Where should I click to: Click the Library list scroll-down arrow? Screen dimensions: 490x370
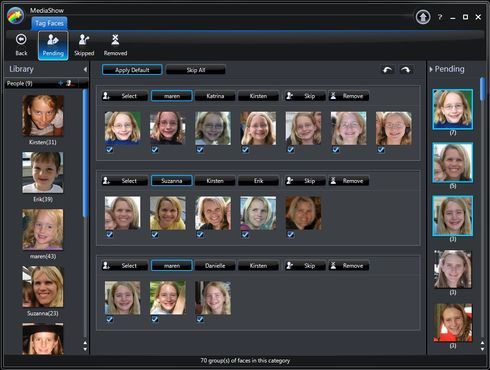(85, 349)
